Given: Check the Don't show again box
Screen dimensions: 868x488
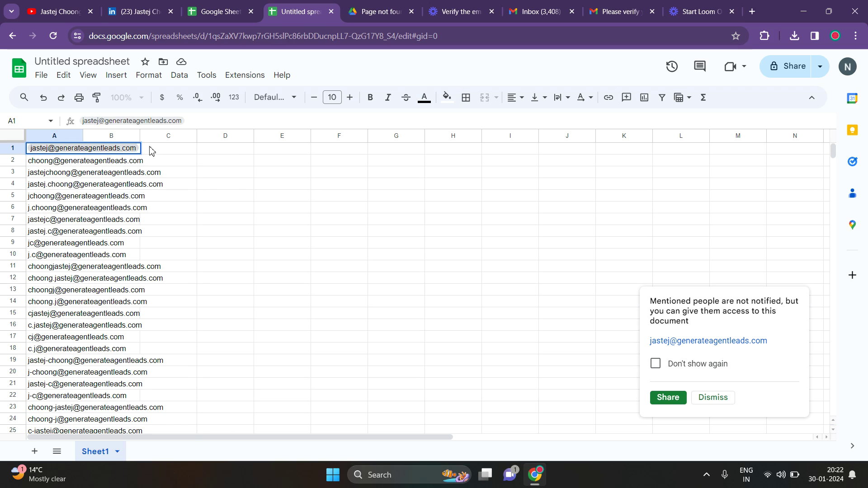Looking at the screenshot, I should point(655,364).
